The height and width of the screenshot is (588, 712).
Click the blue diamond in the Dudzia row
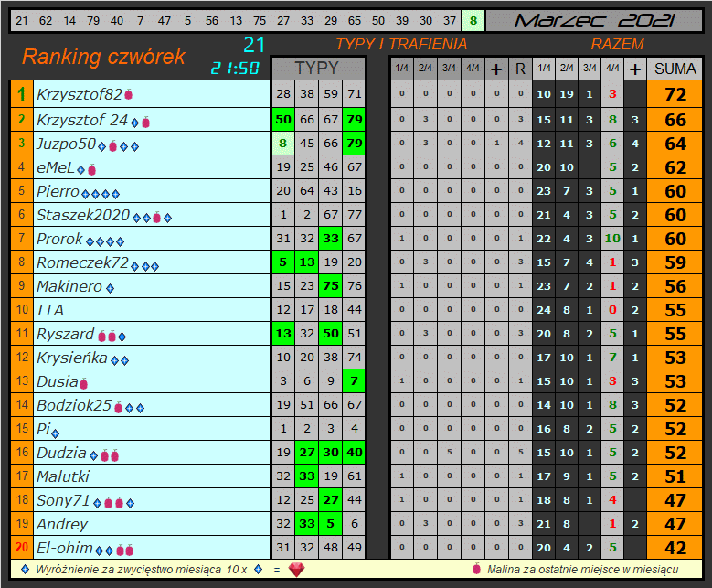[93, 455]
